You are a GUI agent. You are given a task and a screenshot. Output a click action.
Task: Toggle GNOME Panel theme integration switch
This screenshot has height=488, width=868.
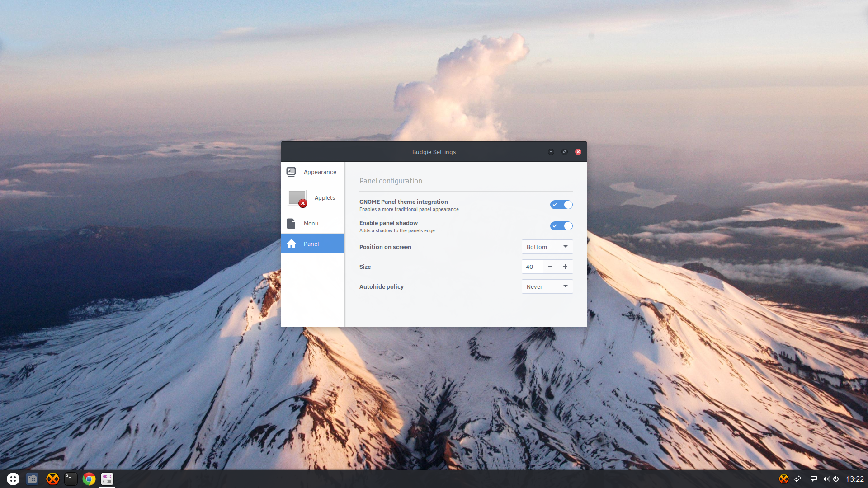coord(561,205)
